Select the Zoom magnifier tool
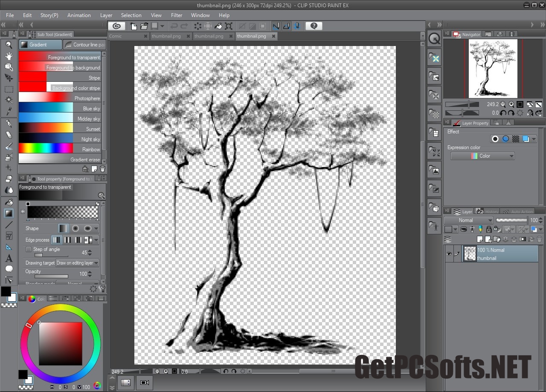Screen dimensions: 546x392 pos(9,44)
